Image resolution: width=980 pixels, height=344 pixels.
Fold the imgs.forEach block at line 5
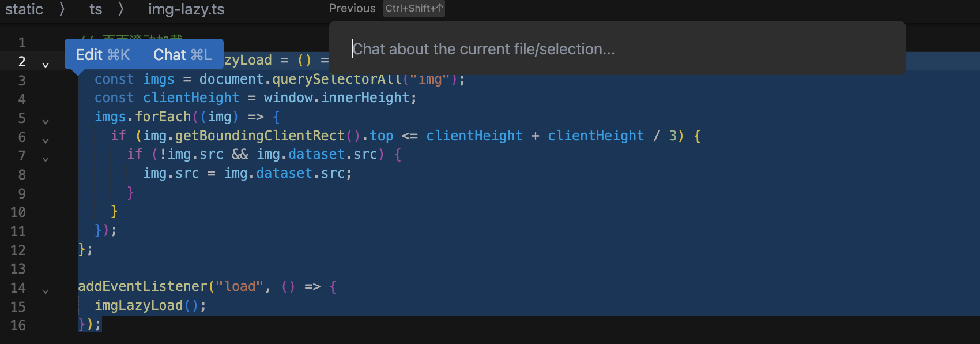click(46, 122)
